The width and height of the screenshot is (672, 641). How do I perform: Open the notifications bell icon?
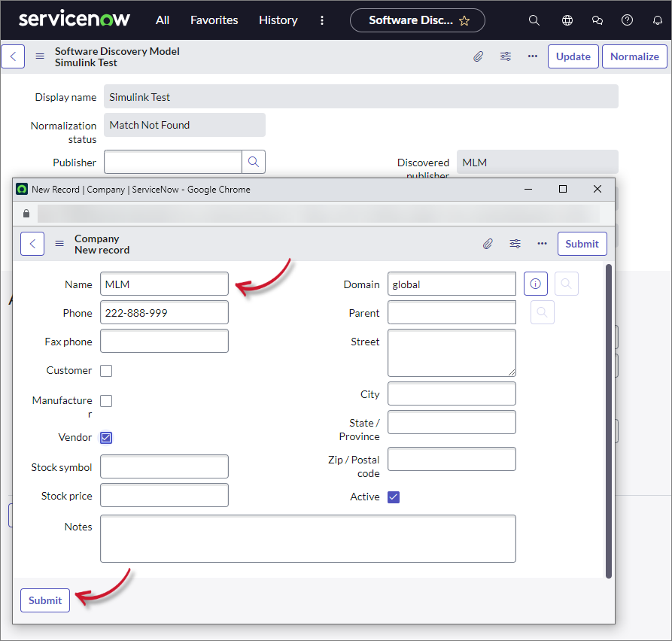coord(657,20)
